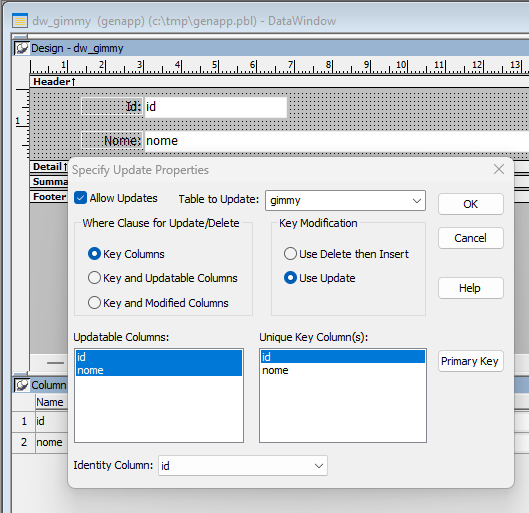This screenshot has height=513, width=529.
Task: Select Key and Updatable Columns option
Action: 94,278
